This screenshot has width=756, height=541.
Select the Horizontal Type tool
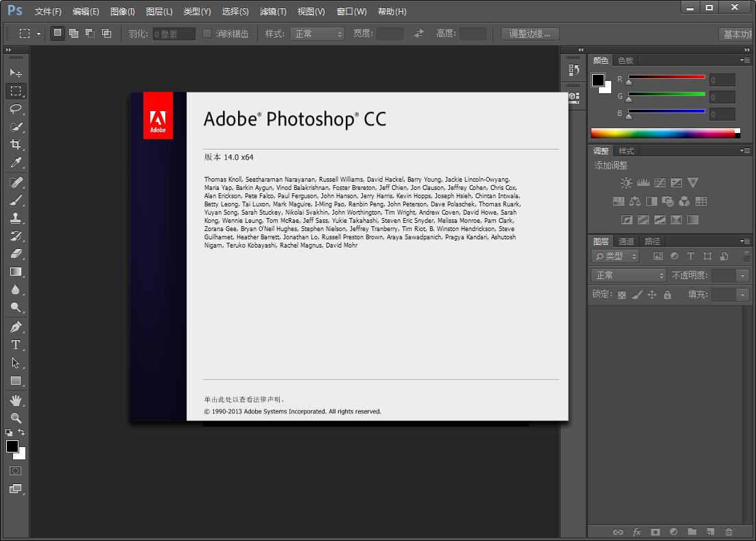point(16,345)
